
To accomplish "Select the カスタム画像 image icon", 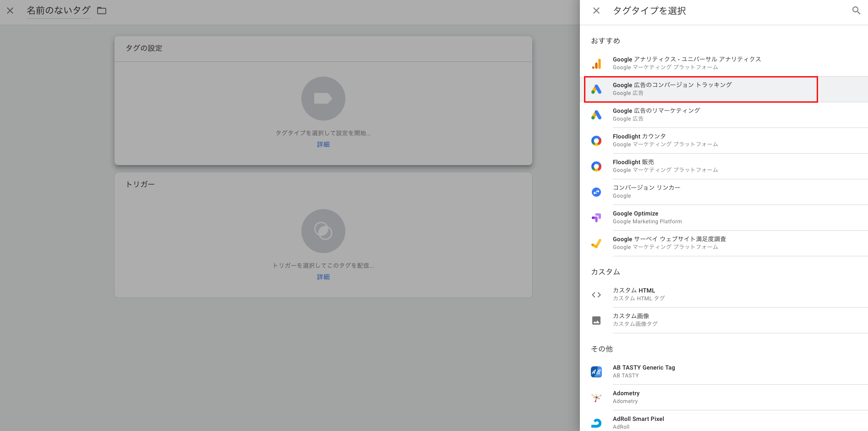I will coord(596,320).
